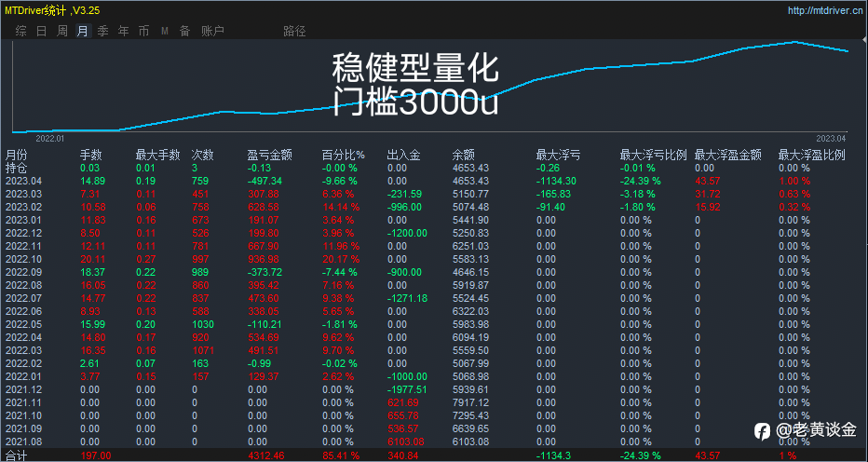Click the 次数 column header
The height and width of the screenshot is (462, 868).
click(202, 156)
